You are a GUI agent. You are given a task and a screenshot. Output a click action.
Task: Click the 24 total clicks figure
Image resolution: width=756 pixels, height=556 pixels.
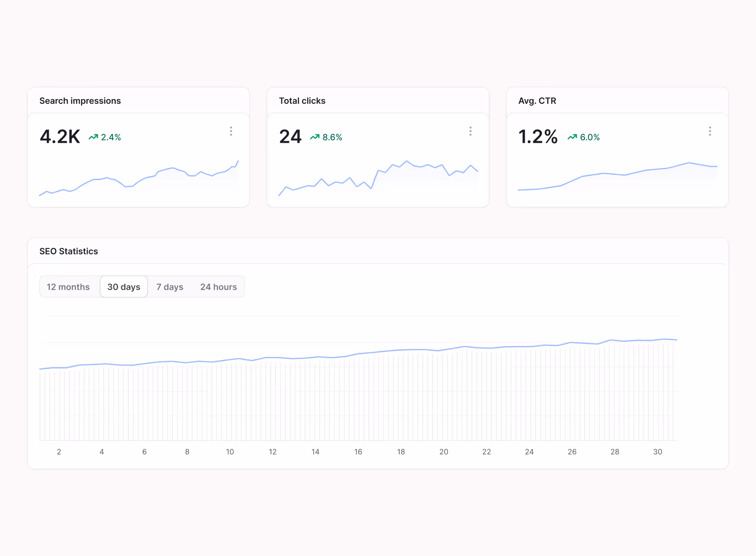tap(290, 137)
